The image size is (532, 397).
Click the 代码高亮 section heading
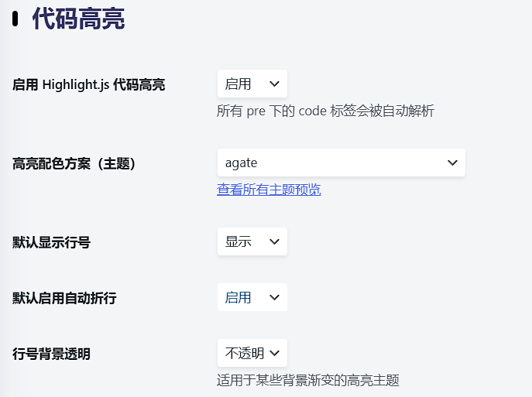tap(78, 19)
